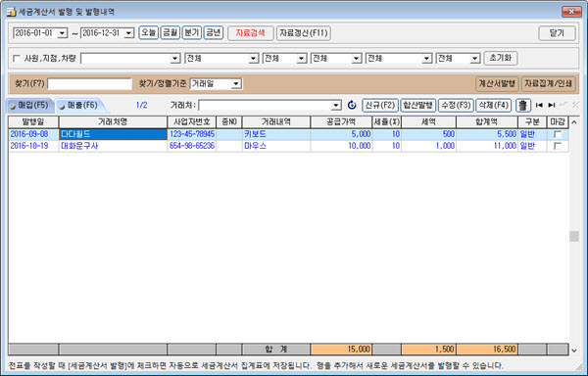Open the first 전체 filter dropdown
588x376 pixels.
(x=254, y=59)
